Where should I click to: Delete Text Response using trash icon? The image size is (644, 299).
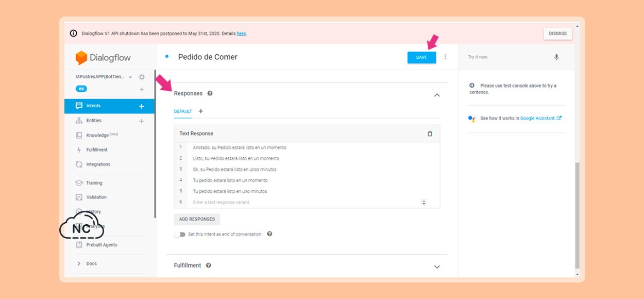430,134
